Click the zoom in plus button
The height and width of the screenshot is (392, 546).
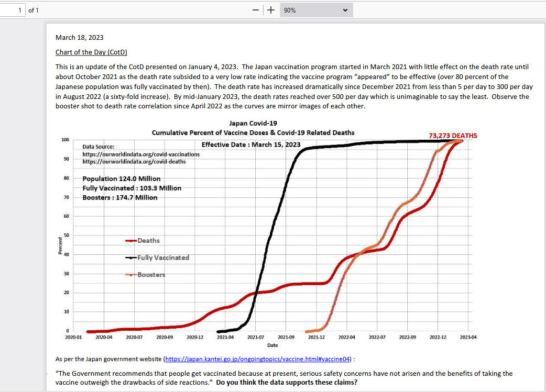(x=271, y=10)
